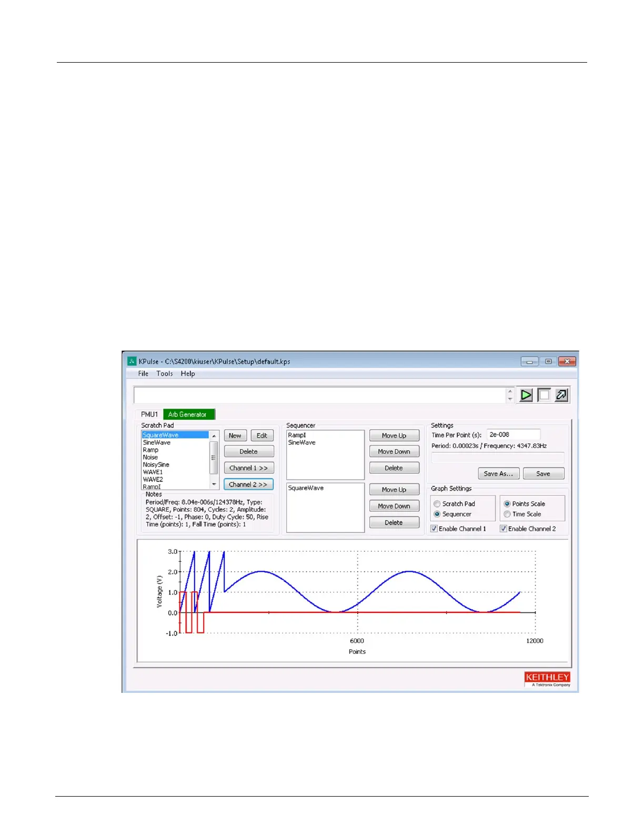Click the KPulse app icon in title bar
Image resolution: width=644 pixels, height=834 pixels.
click(x=132, y=361)
